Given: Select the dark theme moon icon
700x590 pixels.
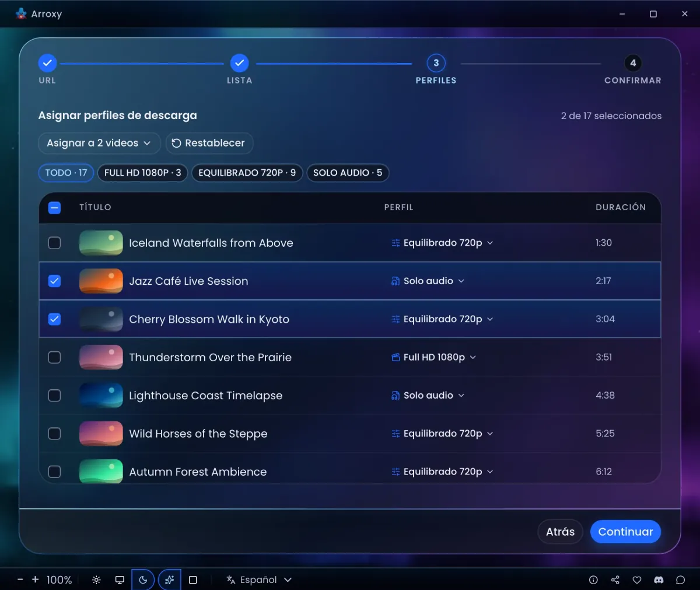Looking at the screenshot, I should pos(143,579).
